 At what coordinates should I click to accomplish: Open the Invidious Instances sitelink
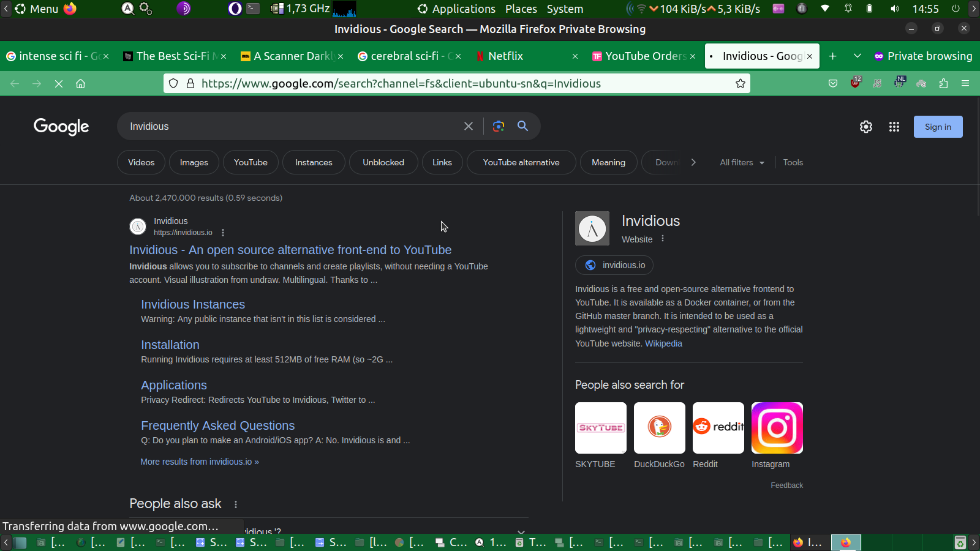click(193, 304)
